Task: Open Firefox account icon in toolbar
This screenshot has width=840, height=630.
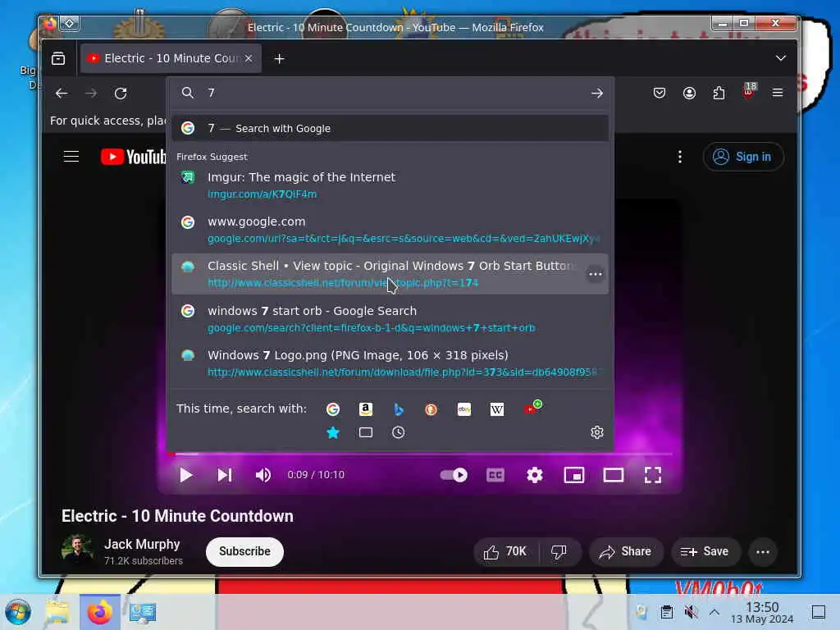Action: point(689,94)
